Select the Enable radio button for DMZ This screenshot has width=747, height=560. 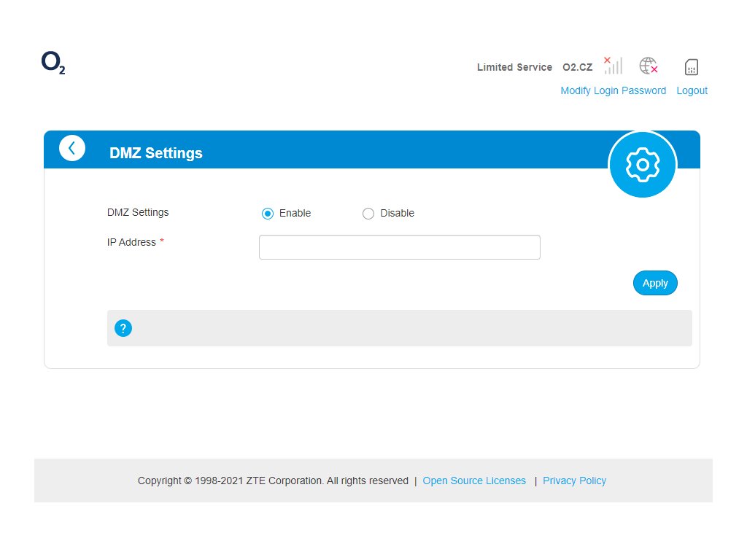click(268, 214)
